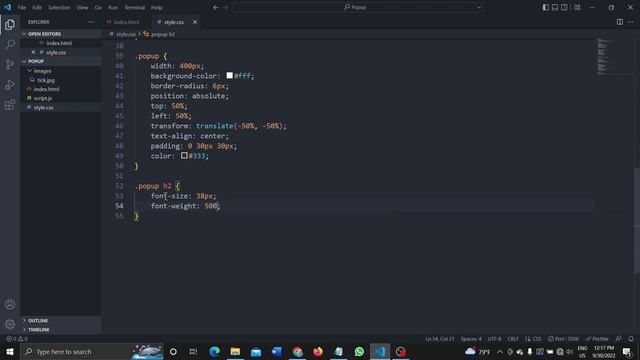Close style.css in Open Editors list
Image resolution: width=640 pixels, height=360 pixels.
[33, 52]
